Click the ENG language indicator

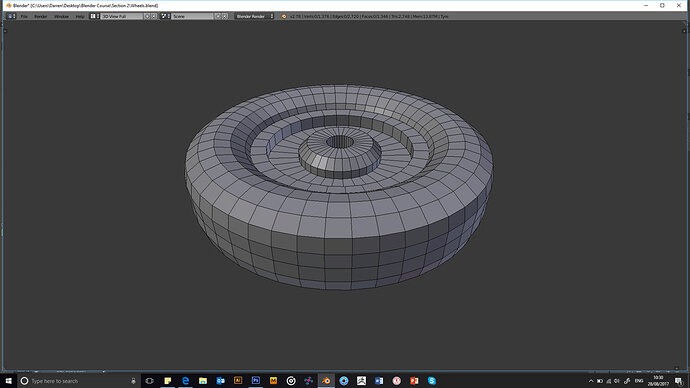click(x=639, y=381)
